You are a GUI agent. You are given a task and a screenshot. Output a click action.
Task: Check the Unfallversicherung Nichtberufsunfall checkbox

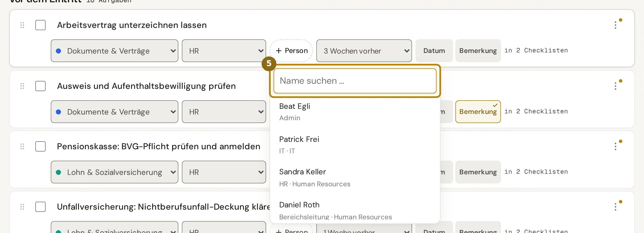tap(40, 207)
